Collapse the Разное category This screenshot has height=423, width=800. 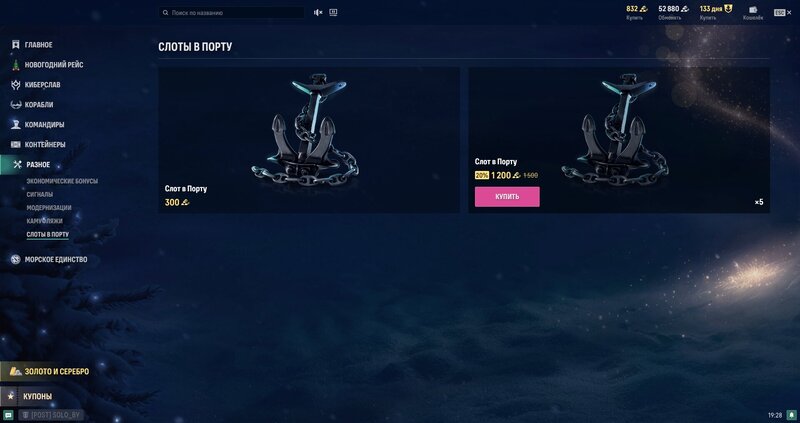(32, 164)
